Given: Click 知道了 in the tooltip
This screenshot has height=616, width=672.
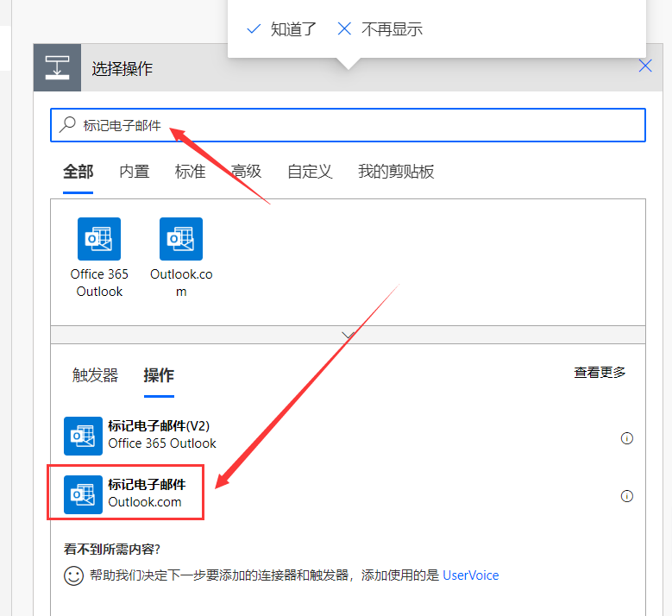Looking at the screenshot, I should (282, 29).
